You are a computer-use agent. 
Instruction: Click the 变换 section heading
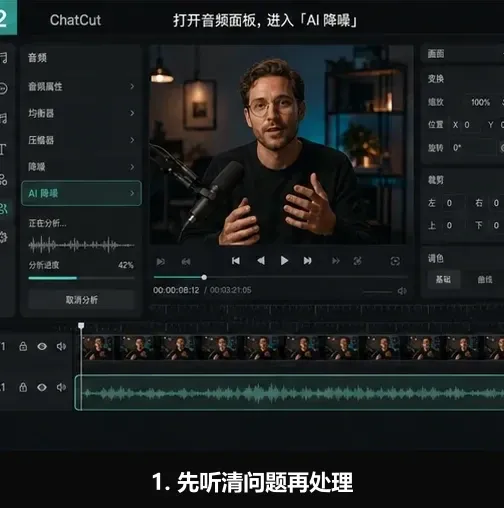(x=436, y=79)
